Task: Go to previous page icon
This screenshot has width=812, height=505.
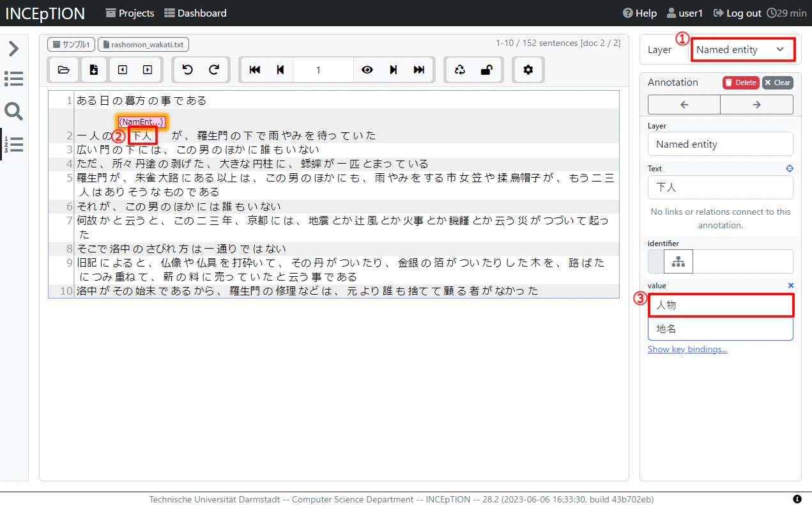Action: [x=280, y=70]
